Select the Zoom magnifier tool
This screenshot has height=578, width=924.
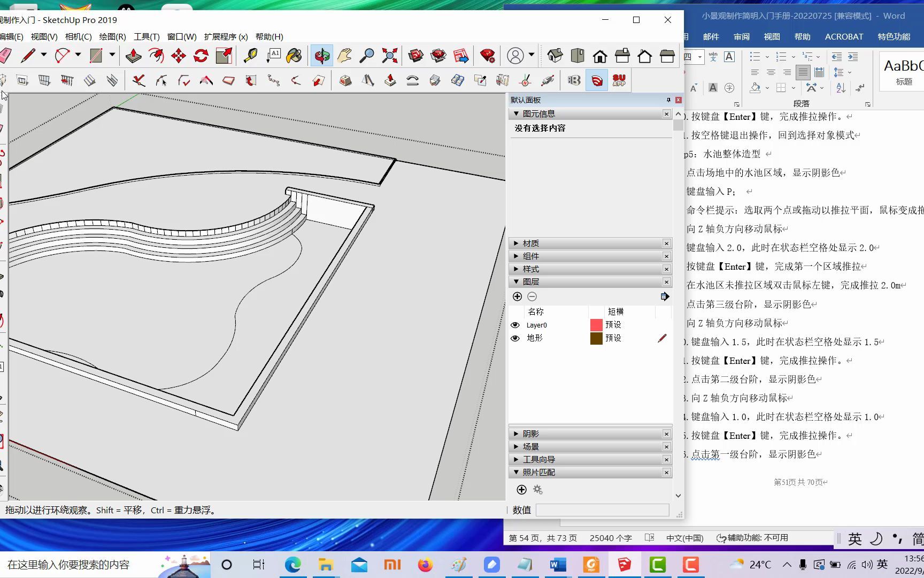(367, 55)
